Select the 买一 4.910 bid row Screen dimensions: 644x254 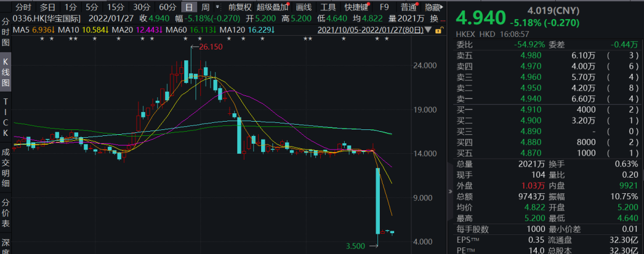tap(548, 109)
